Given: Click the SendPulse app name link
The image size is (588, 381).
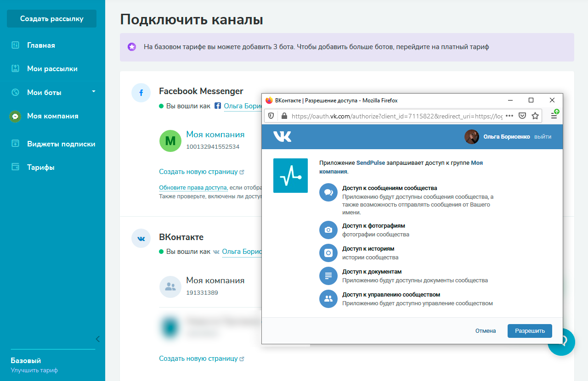Looking at the screenshot, I should click(371, 163).
